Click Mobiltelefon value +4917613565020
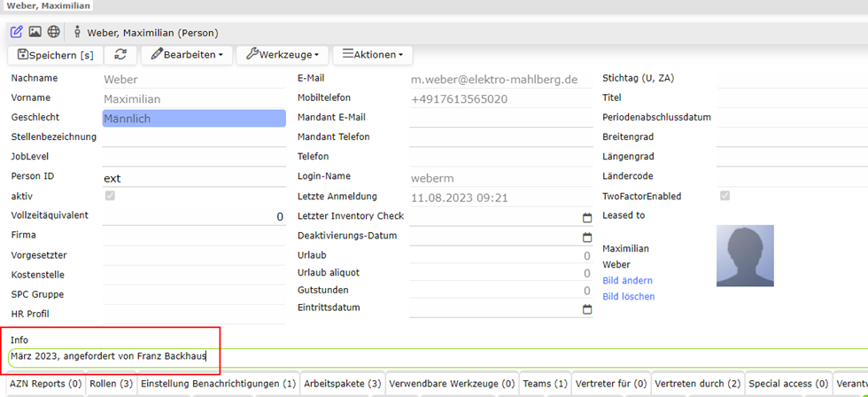This screenshot has height=397, width=868. point(501,99)
